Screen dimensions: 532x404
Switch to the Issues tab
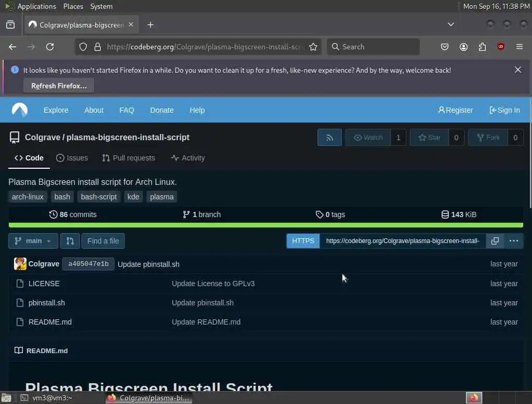click(72, 158)
